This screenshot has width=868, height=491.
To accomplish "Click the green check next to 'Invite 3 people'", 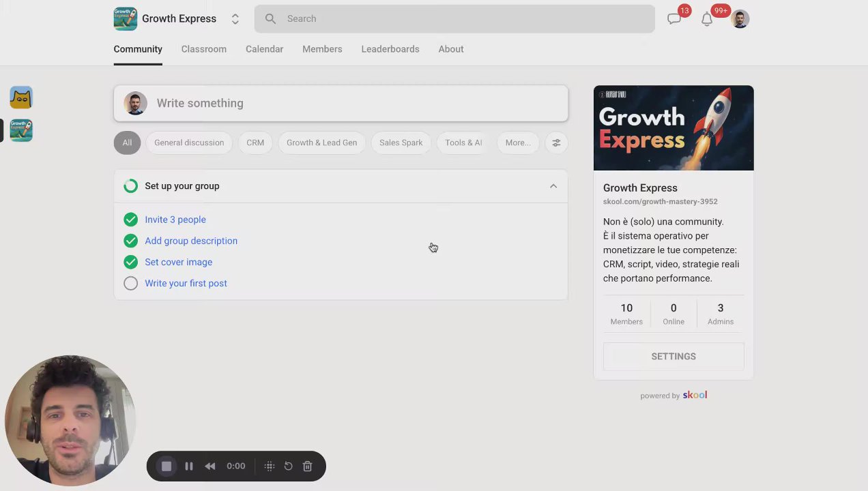I will (x=130, y=220).
